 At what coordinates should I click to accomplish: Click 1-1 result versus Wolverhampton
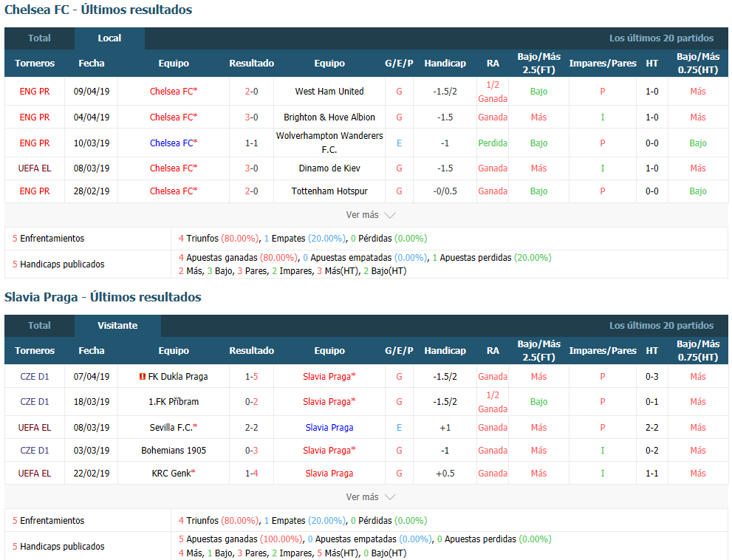click(x=251, y=143)
